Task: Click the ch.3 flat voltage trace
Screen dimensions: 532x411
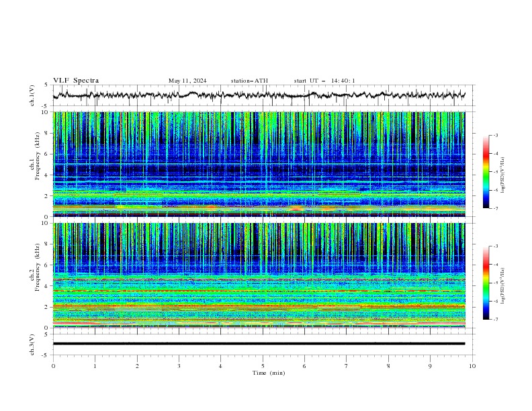Action: coord(259,344)
